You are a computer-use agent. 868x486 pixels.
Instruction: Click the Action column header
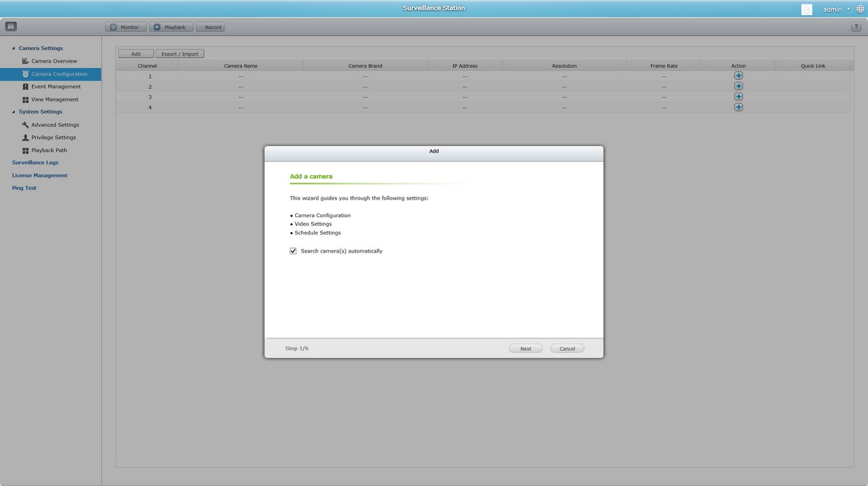pos(738,66)
